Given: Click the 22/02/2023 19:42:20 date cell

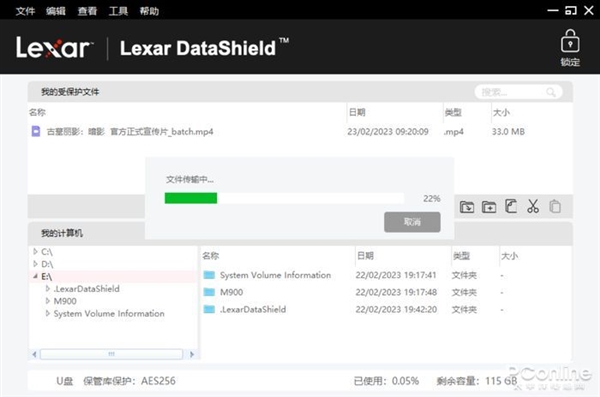Looking at the screenshot, I should click(x=396, y=309).
